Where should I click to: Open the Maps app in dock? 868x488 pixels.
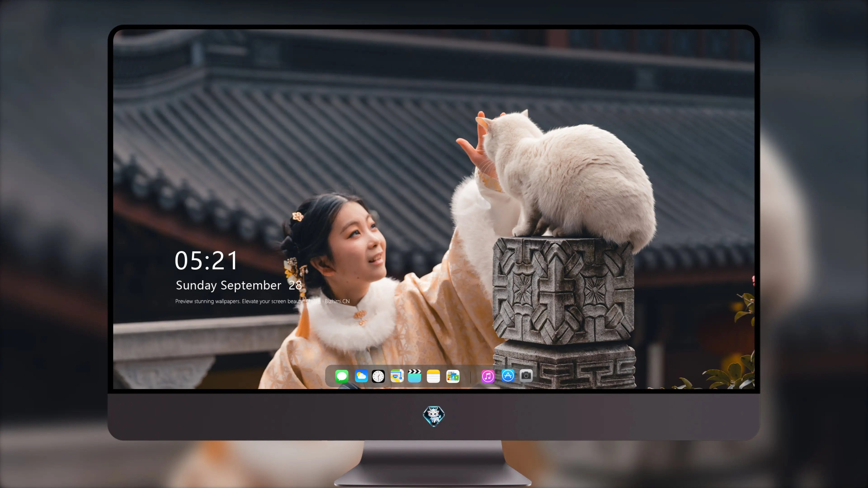397,376
